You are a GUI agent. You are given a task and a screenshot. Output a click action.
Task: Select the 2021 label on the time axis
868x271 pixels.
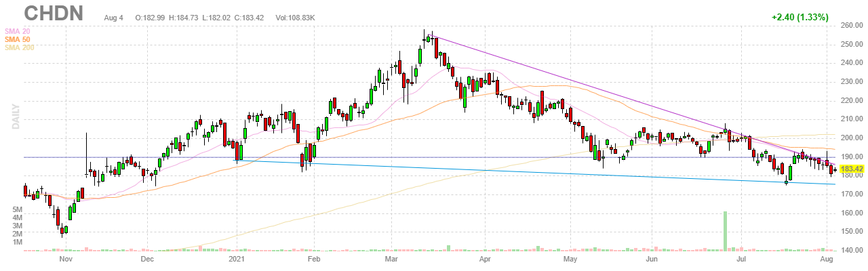[237, 259]
